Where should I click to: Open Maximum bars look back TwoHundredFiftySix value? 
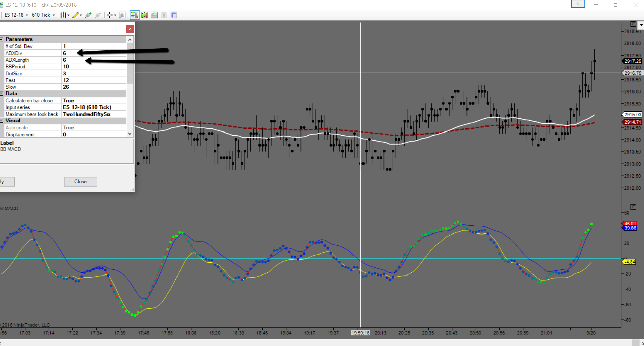(x=94, y=114)
